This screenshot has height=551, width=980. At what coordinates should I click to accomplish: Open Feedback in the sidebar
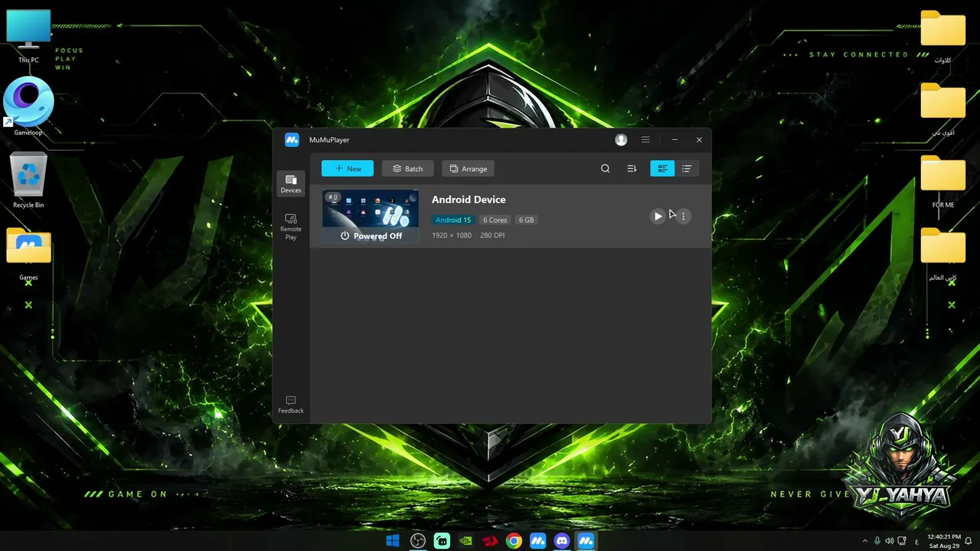point(291,405)
